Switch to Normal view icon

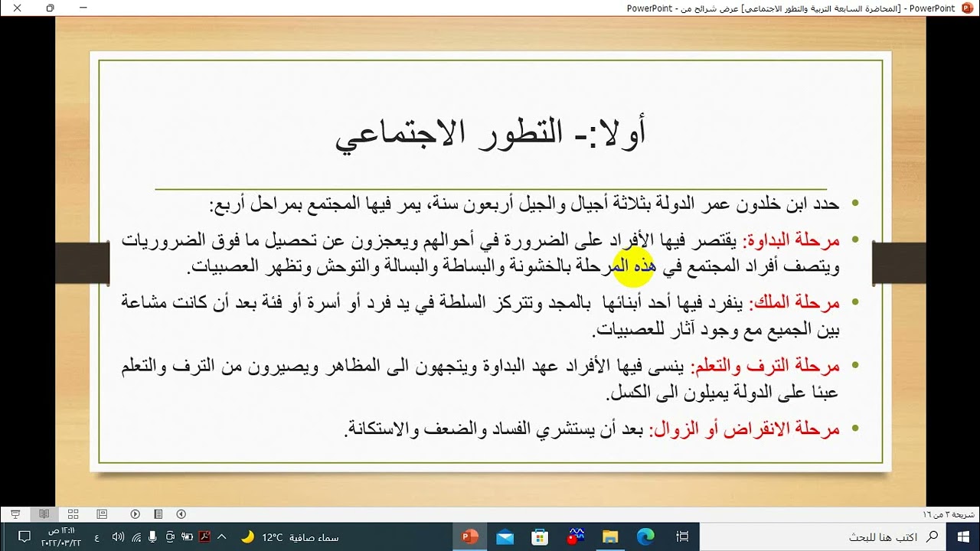point(102,514)
